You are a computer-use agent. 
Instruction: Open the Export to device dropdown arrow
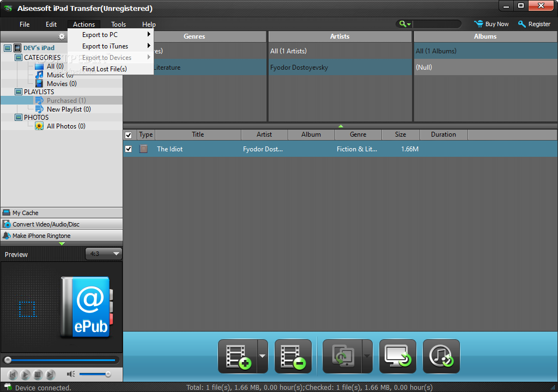367,357
